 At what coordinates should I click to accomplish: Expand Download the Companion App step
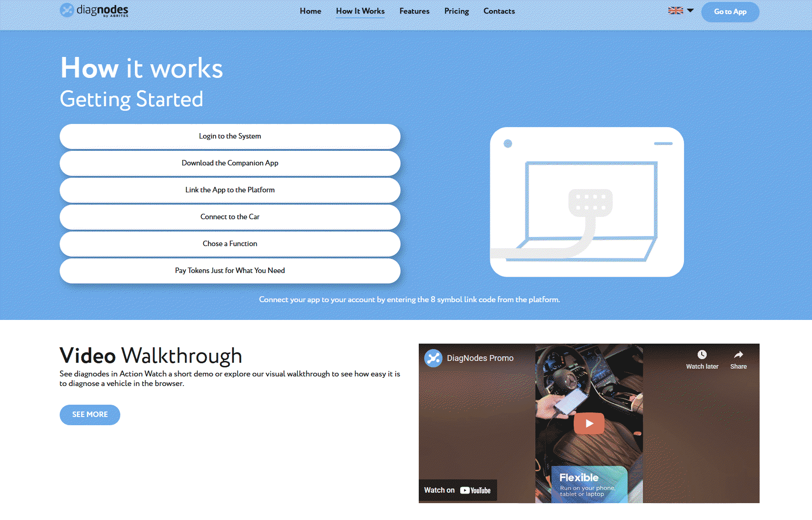230,163
